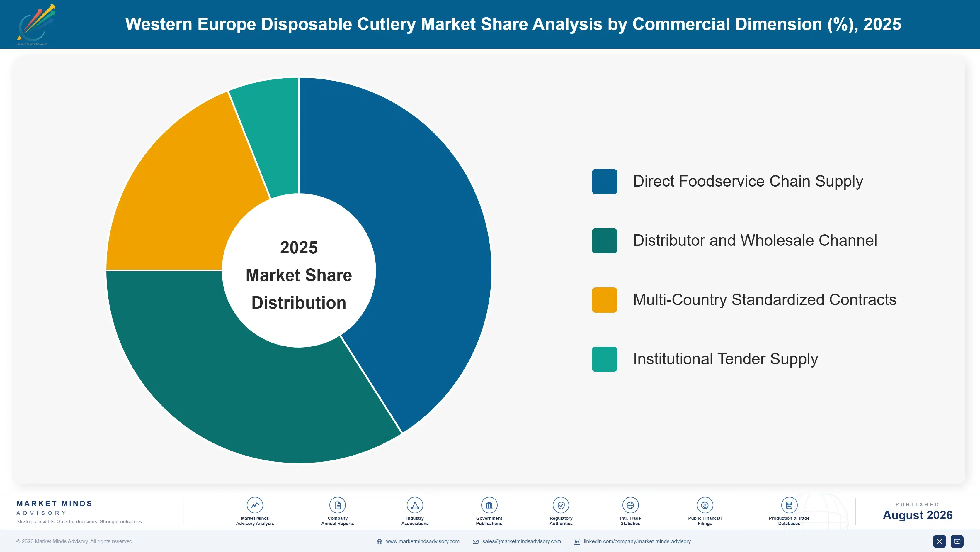Click the email envelope icon in footer
Image resolution: width=980 pixels, height=552 pixels.
476,542
